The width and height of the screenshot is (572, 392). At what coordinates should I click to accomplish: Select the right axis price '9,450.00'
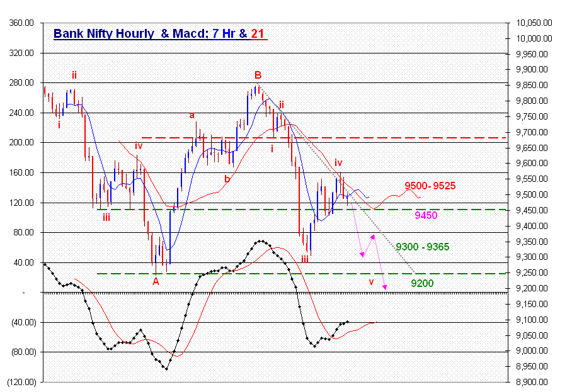pyautogui.click(x=532, y=211)
